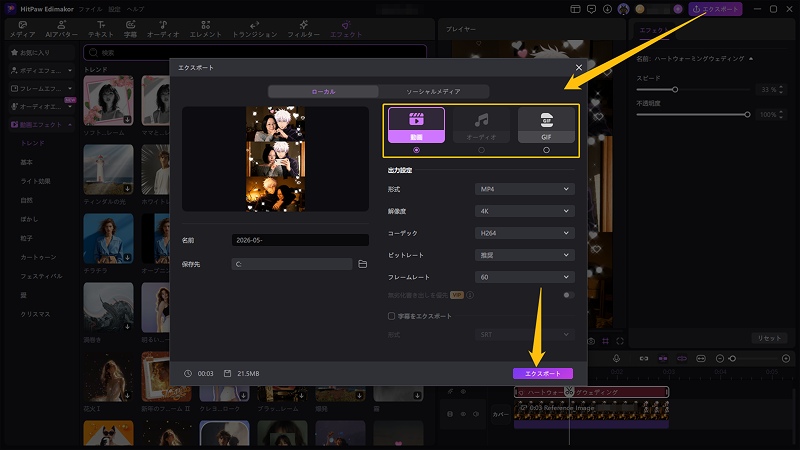Toggle visibility eye on the effect track

[x=463, y=392]
